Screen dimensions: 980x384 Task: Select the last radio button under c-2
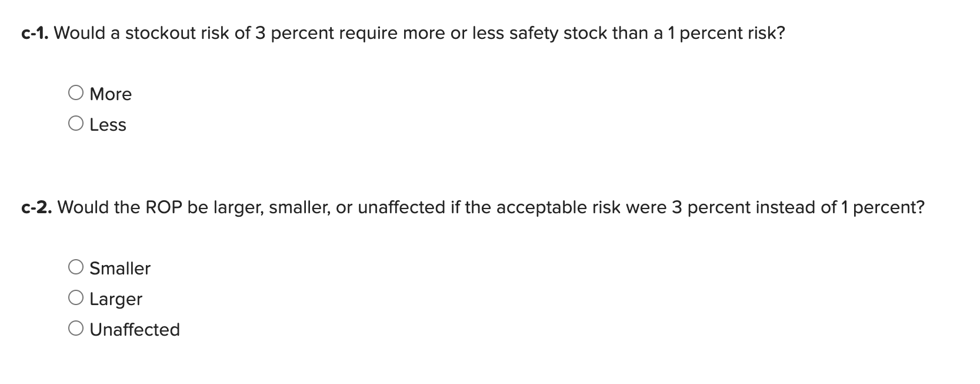tap(76, 328)
